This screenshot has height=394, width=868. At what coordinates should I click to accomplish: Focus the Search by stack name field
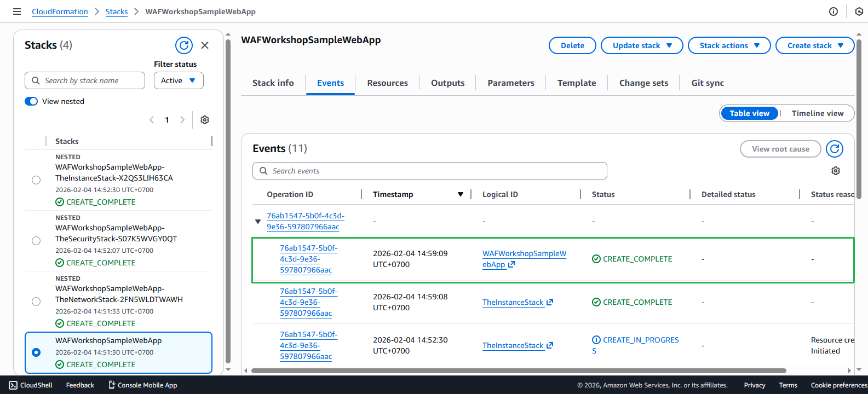(x=85, y=80)
